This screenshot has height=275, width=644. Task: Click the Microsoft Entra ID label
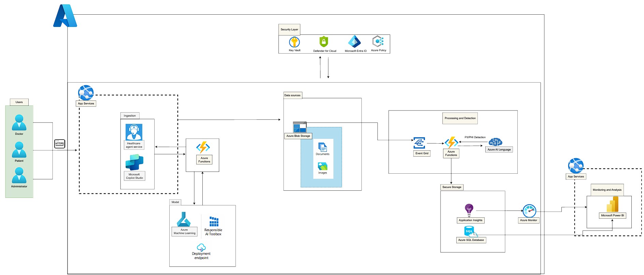tap(356, 51)
